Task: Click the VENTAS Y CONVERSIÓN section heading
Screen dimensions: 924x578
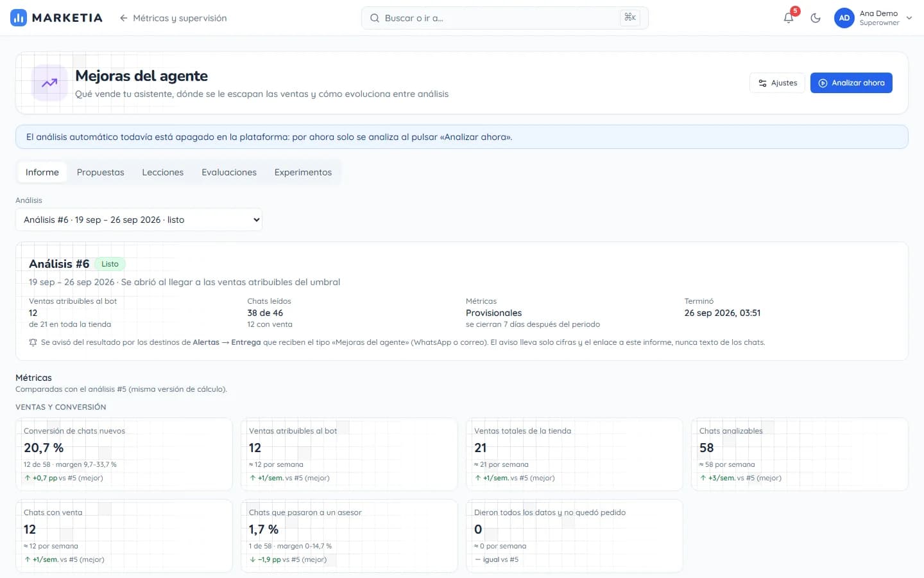Action: click(61, 407)
